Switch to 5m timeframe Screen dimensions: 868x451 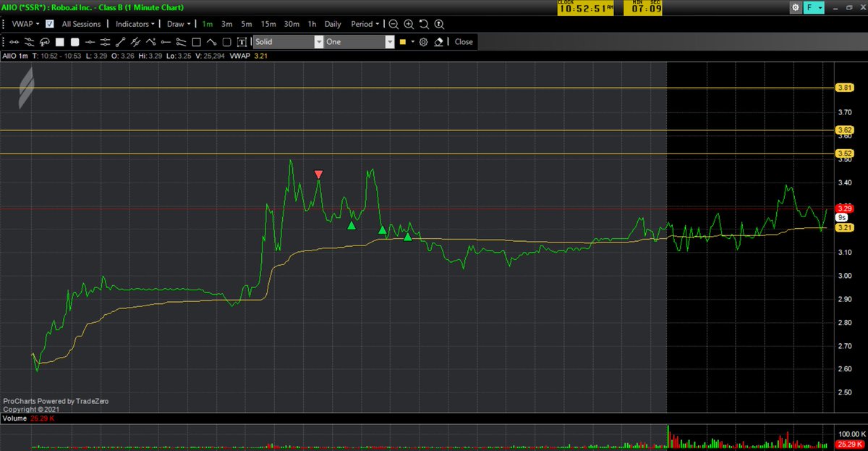click(x=247, y=24)
